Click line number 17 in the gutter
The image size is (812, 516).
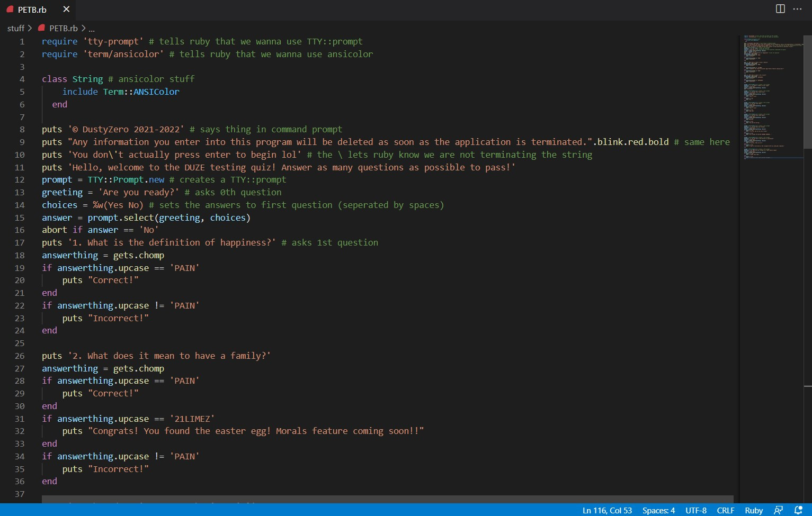point(20,242)
